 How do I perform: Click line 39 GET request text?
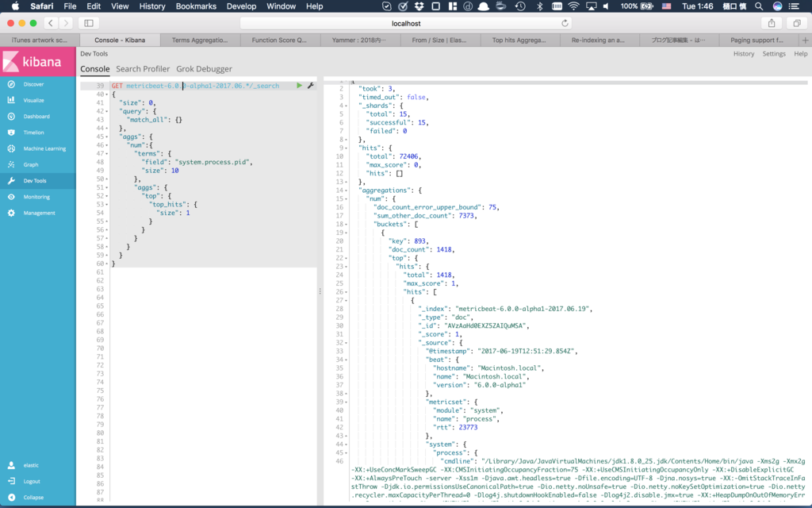[195, 86]
